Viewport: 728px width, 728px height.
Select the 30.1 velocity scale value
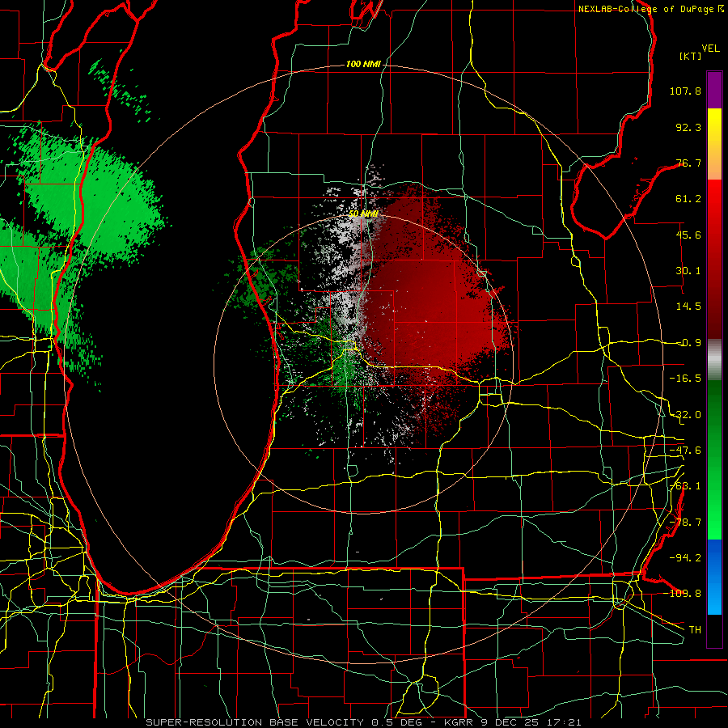click(688, 271)
